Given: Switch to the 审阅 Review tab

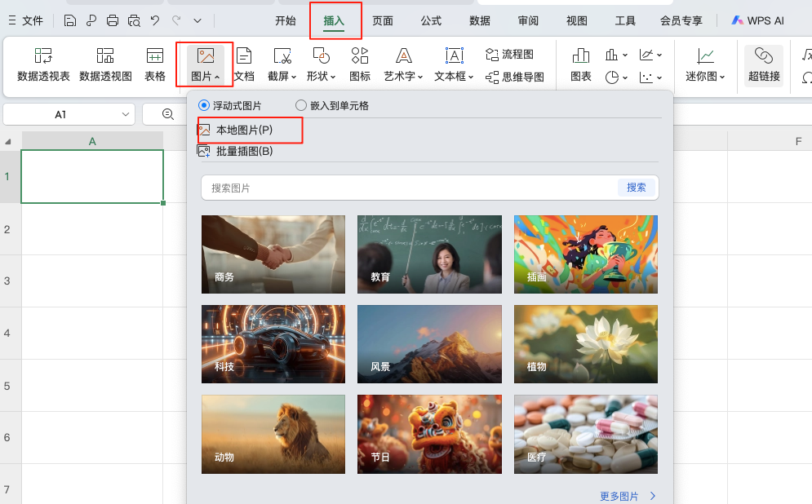Looking at the screenshot, I should (x=527, y=20).
